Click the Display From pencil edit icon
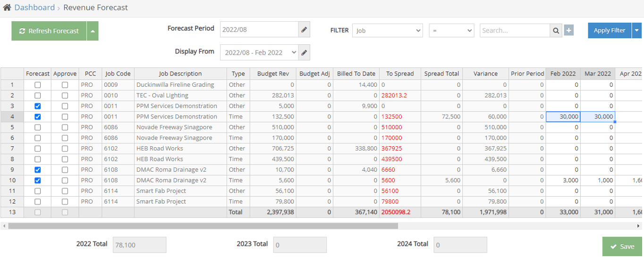The width and height of the screenshot is (644, 258). 305,52
